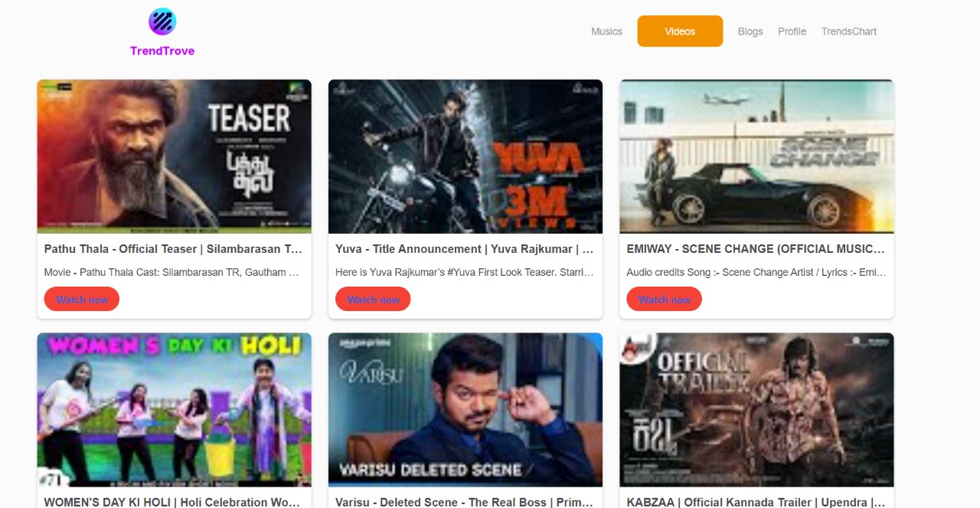Open the Profile nav link
Image resolution: width=980 pixels, height=508 pixels.
pyautogui.click(x=792, y=31)
